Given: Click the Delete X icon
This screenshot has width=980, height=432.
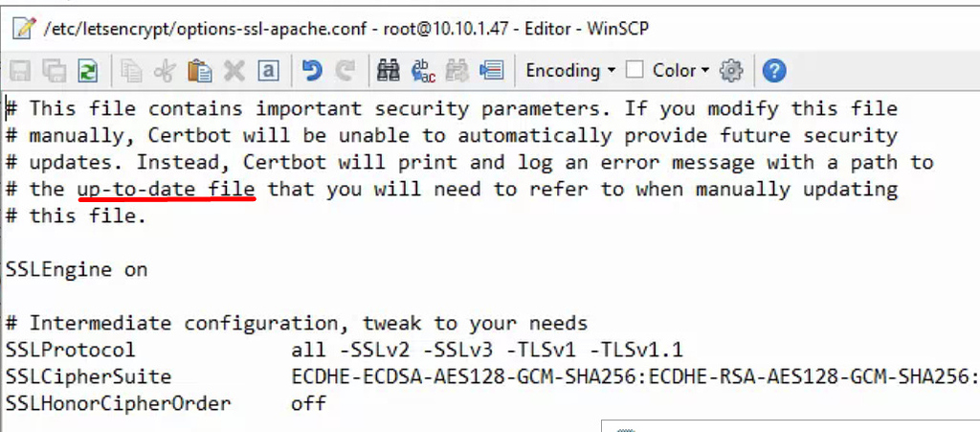Looking at the screenshot, I should click(234, 71).
